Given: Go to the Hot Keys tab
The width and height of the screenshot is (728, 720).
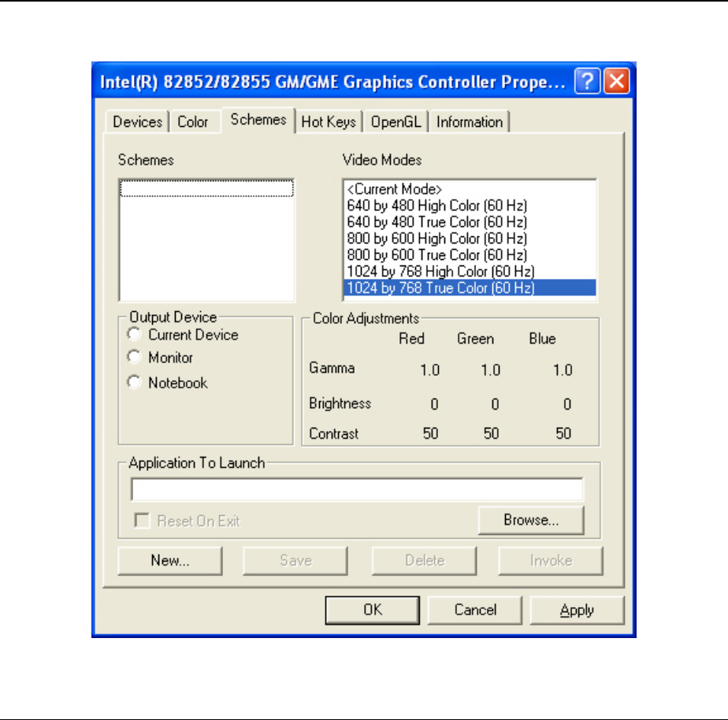Looking at the screenshot, I should tap(329, 122).
